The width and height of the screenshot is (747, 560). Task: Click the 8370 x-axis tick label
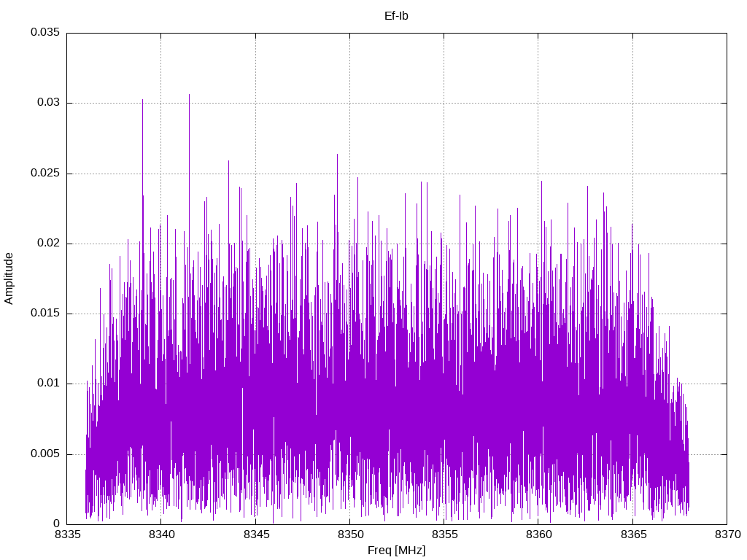point(727,534)
